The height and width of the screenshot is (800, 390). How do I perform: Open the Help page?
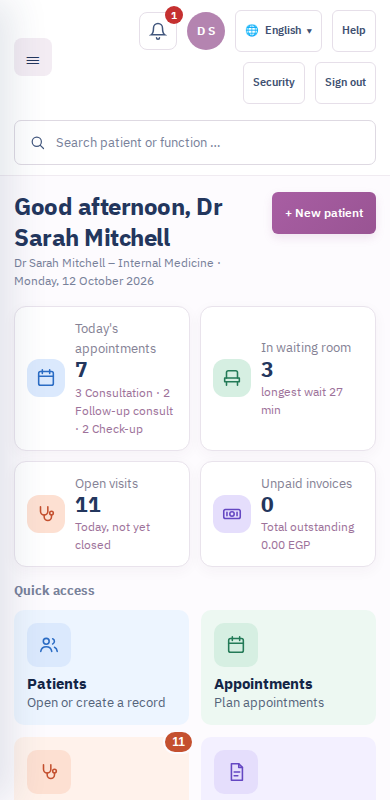(x=354, y=31)
